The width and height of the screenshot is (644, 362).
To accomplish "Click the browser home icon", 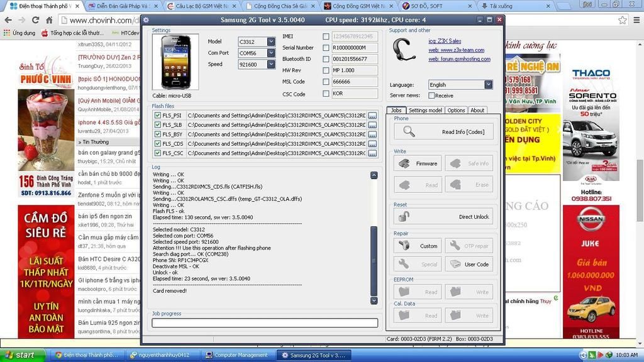I will click(49, 19).
